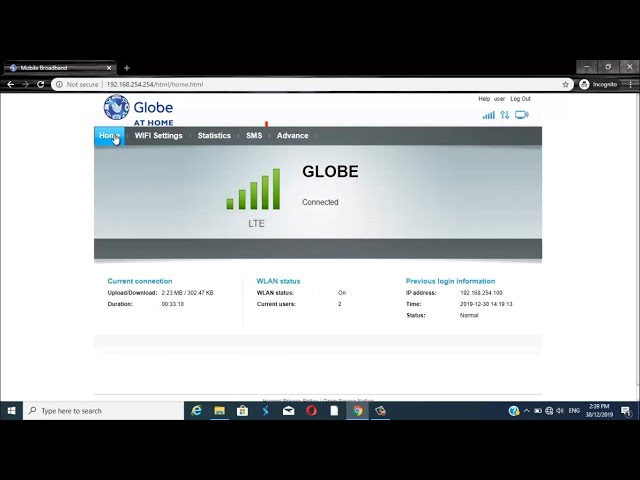Click the battery tray icon

538,411
